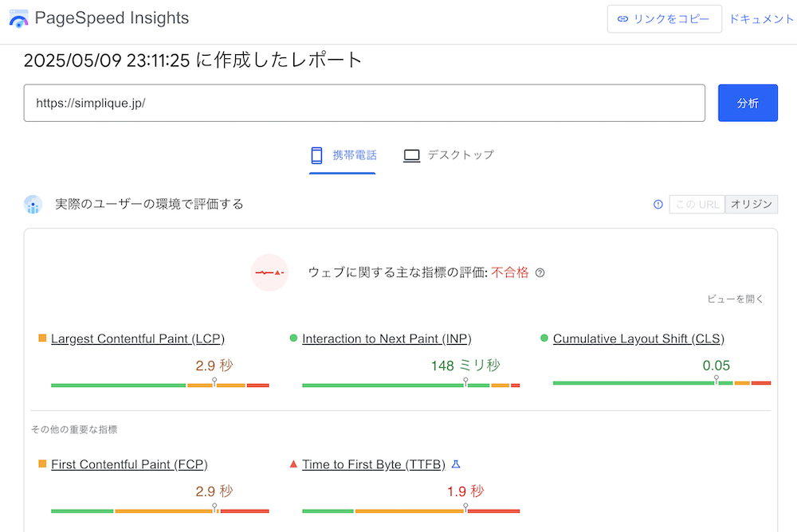Click the orange square LCP status icon
This screenshot has width=797, height=532.
pos(42,338)
